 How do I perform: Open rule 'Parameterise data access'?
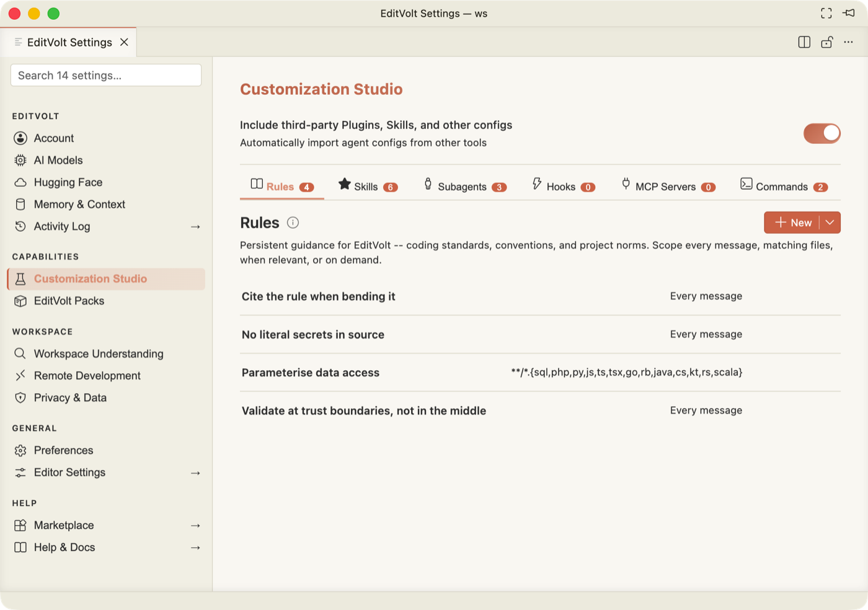[540, 373]
